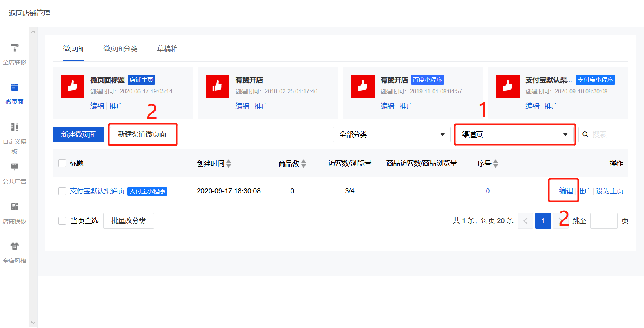Open 自定义模板 sidebar icon
The height and width of the screenshot is (328, 644).
(x=15, y=127)
